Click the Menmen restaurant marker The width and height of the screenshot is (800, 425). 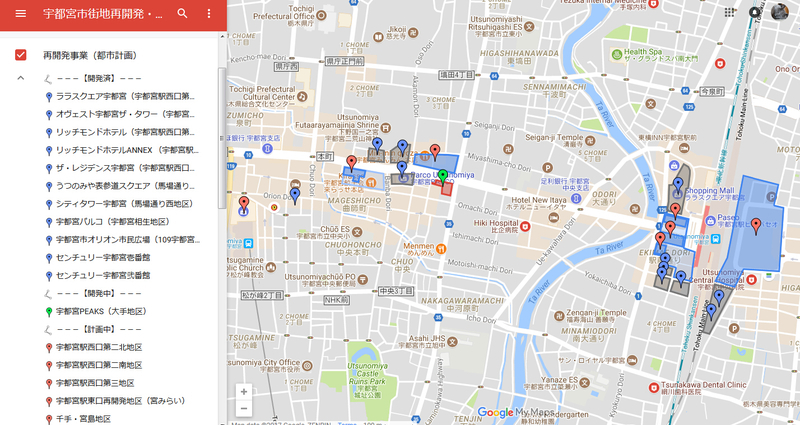click(x=441, y=248)
